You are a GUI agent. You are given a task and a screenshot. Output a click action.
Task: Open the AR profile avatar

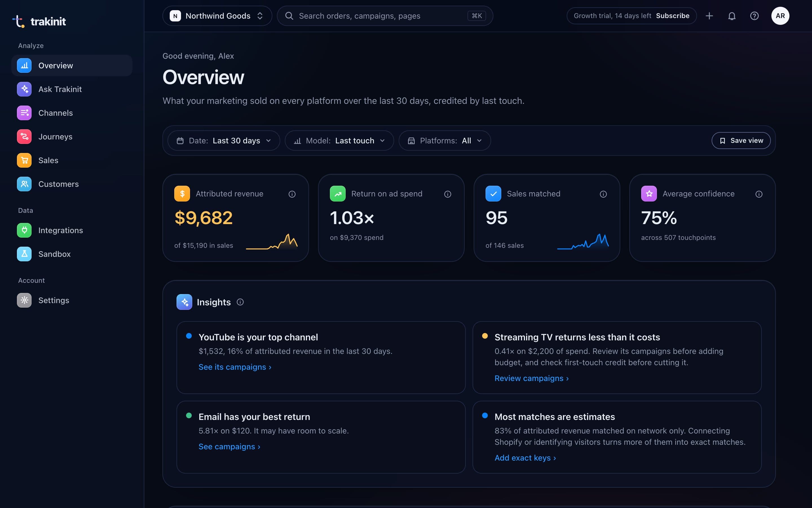[x=780, y=16]
